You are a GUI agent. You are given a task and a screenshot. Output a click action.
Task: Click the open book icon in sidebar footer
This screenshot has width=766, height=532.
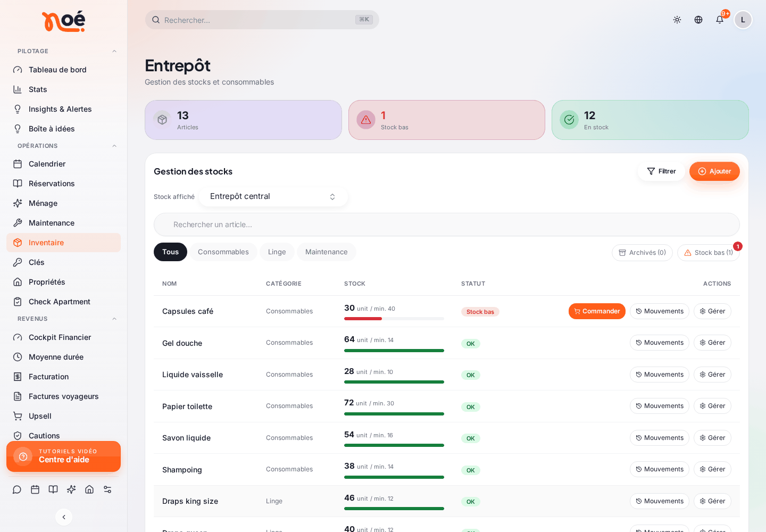53,489
